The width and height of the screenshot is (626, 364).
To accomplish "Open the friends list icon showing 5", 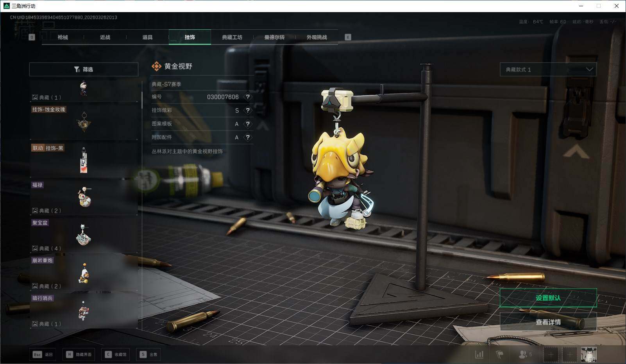I will pos(525,354).
